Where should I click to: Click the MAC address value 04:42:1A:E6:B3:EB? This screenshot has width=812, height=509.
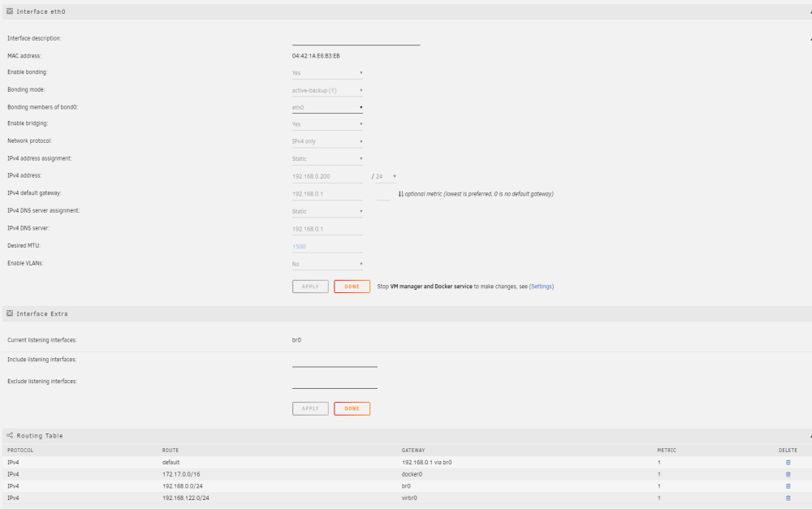coord(316,56)
